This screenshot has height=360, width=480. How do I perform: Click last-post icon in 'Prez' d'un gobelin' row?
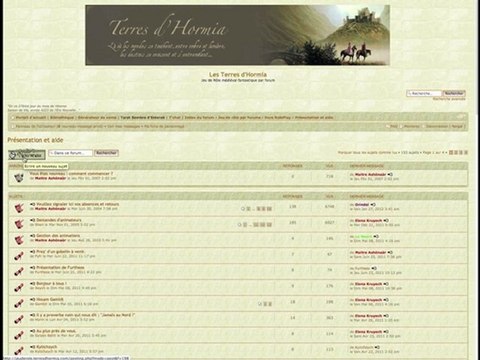(x=390, y=253)
